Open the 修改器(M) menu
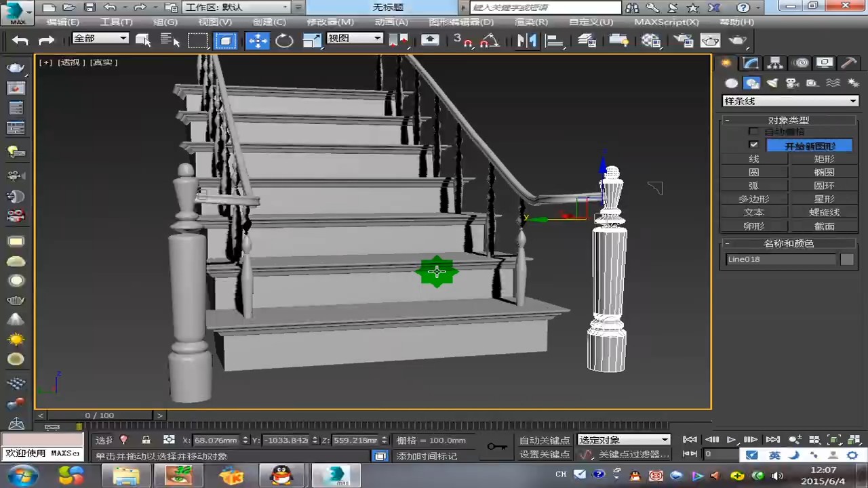Image resolution: width=868 pixels, height=488 pixels. tap(330, 22)
